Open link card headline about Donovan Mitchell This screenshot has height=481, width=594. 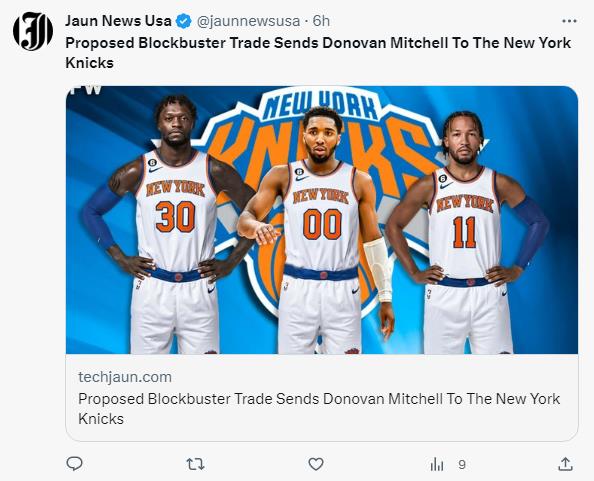click(x=319, y=409)
